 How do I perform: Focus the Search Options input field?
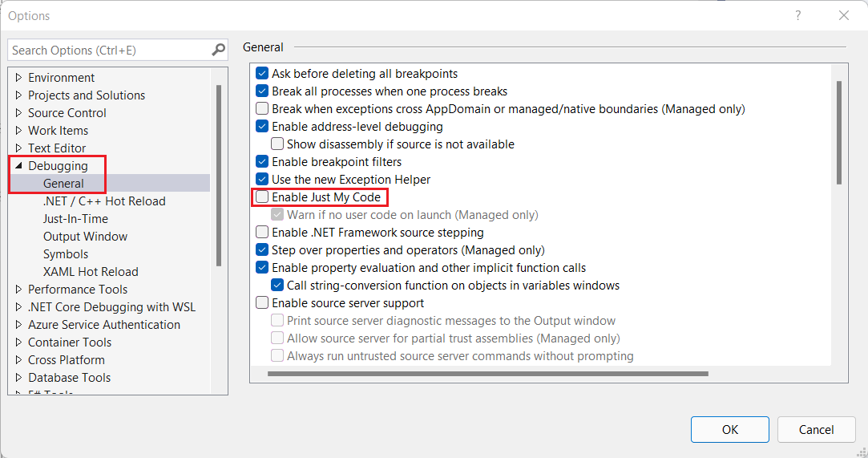[108, 50]
